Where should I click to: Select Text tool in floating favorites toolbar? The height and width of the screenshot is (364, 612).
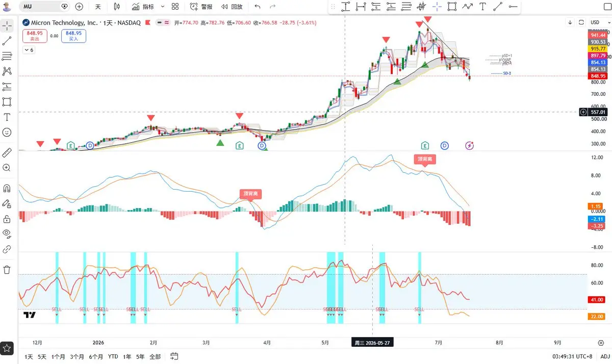coord(482,7)
